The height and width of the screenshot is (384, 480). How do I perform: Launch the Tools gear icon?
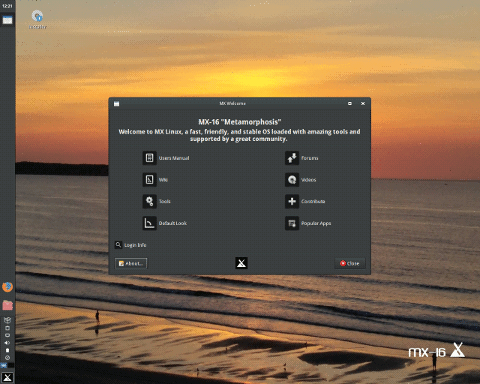pyautogui.click(x=150, y=201)
